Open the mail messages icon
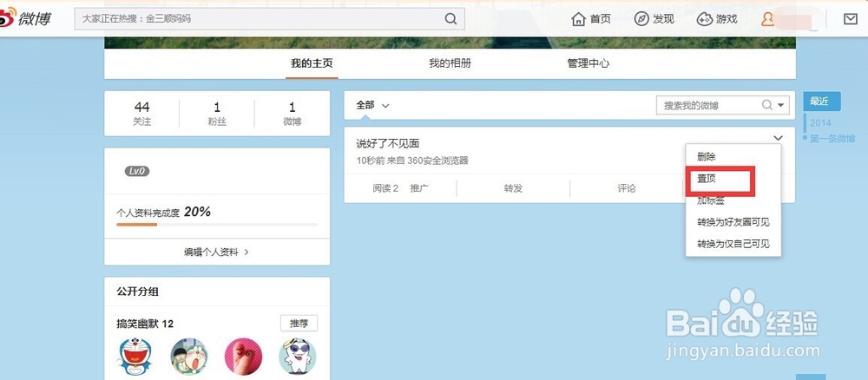The height and width of the screenshot is (380, 868). coord(851,19)
